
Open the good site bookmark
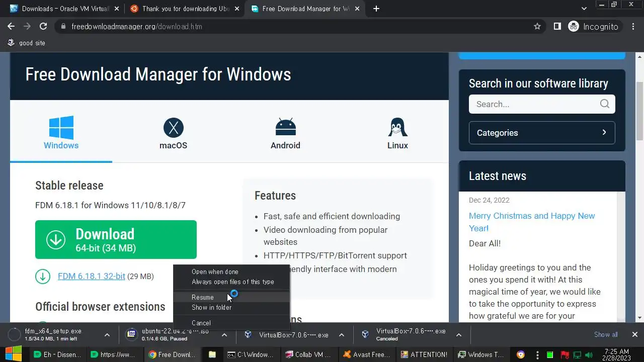26,43
